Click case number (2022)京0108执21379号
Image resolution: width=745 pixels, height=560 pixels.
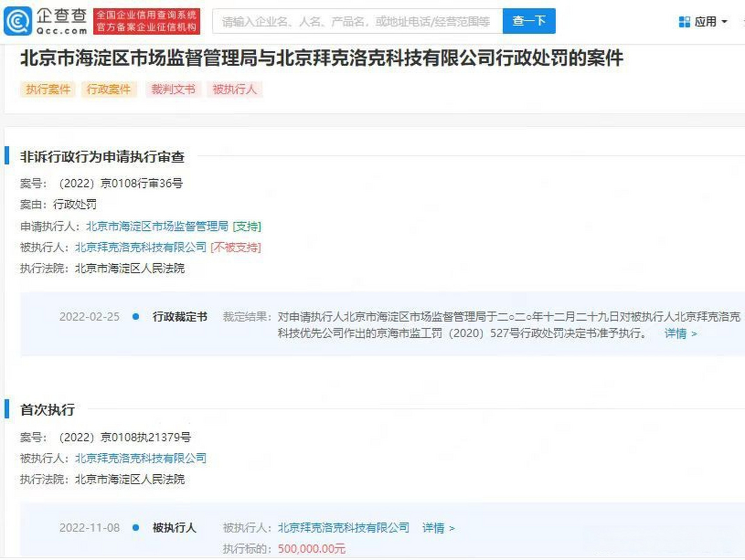tap(125, 437)
